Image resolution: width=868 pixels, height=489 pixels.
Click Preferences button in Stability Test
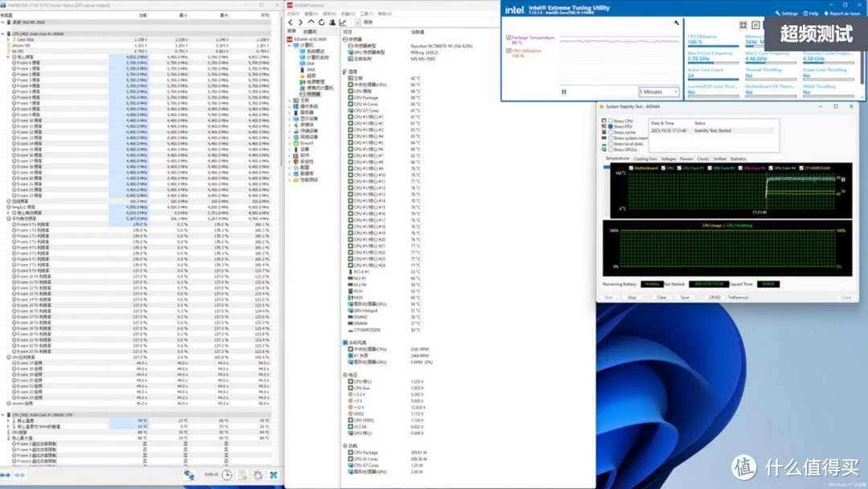click(x=738, y=298)
